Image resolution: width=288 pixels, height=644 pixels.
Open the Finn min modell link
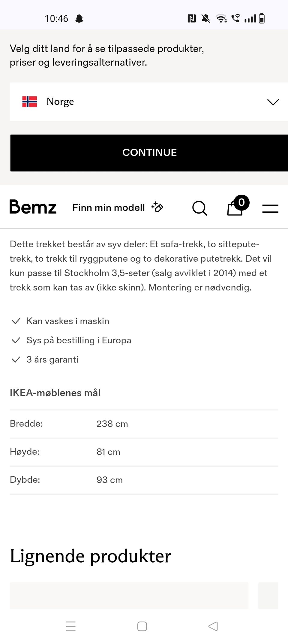(x=109, y=208)
